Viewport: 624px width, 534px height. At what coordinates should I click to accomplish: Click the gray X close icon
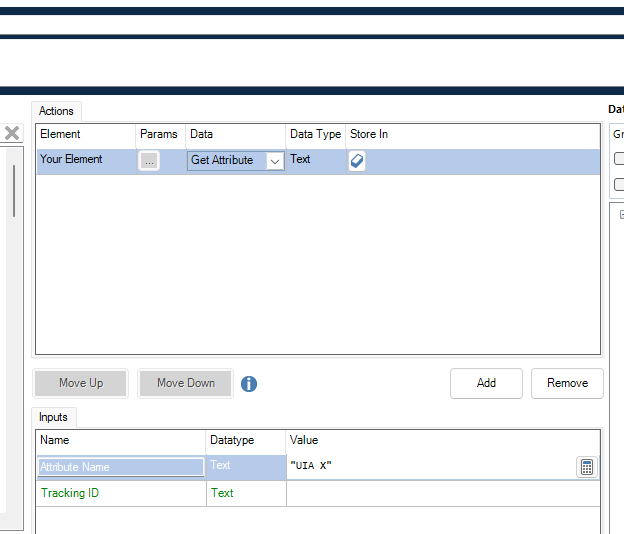click(x=12, y=133)
